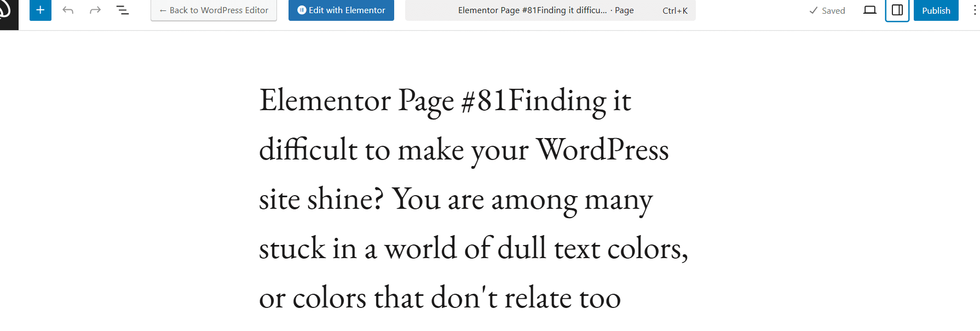This screenshot has width=980, height=331.
Task: Click the page title heading text
Action: tap(474, 199)
